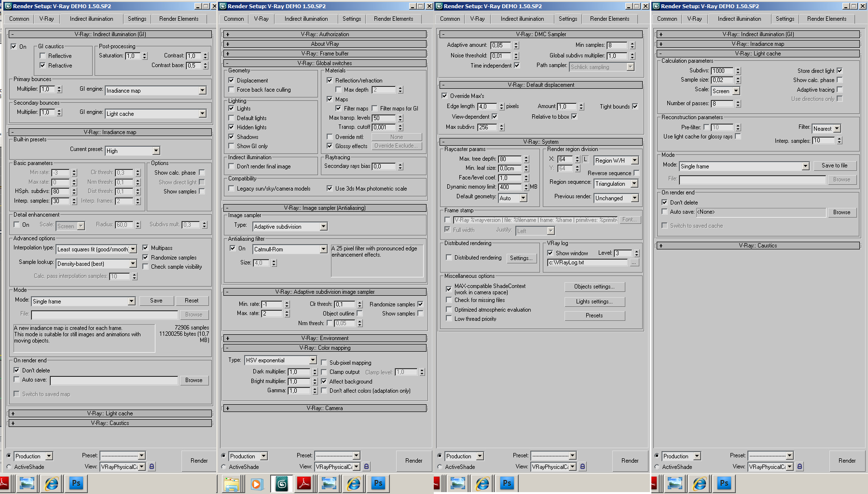868x494 pixels.
Task: Click the ellipsis button next to the VRay log path
Action: [634, 262]
